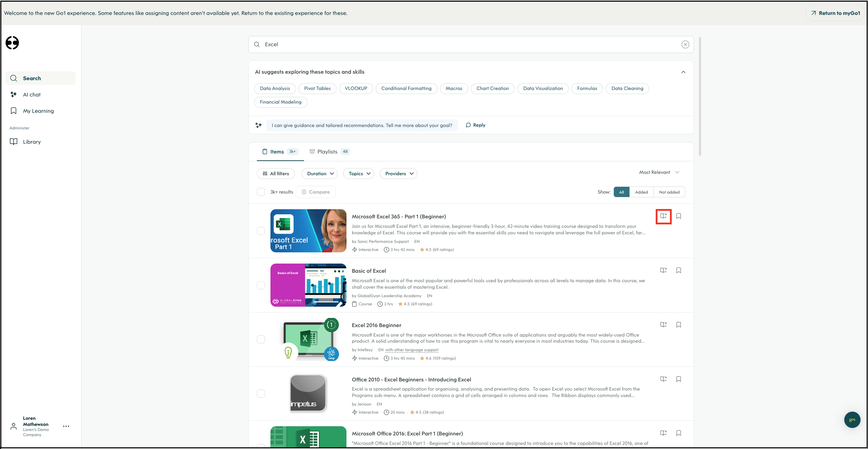Select the Chart Creation chip

pos(493,89)
